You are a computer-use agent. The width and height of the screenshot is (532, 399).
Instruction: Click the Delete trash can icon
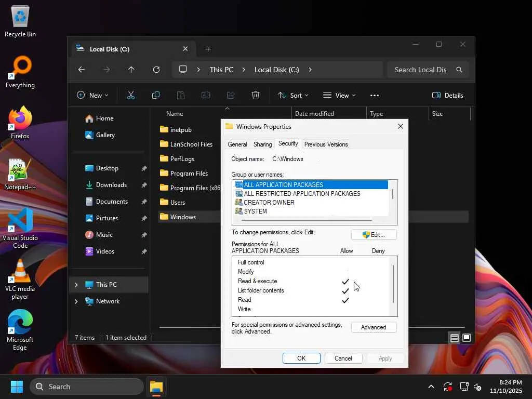[x=256, y=95]
